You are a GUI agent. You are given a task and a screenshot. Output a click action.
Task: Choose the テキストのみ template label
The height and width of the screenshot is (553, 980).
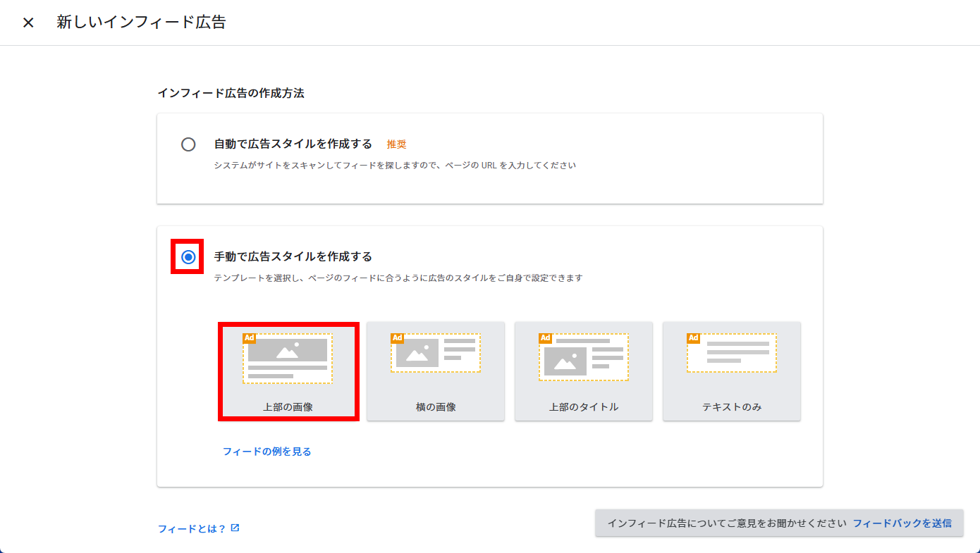732,407
